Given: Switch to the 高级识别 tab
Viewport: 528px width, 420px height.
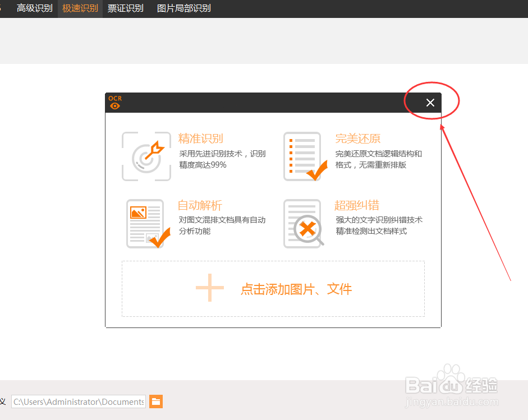Looking at the screenshot, I should point(34,8).
